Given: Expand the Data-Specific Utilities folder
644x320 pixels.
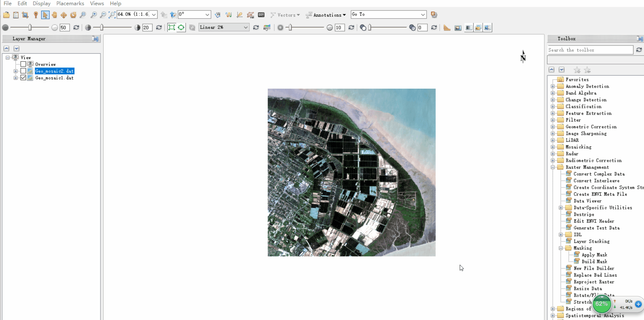Looking at the screenshot, I should pyautogui.click(x=561, y=208).
